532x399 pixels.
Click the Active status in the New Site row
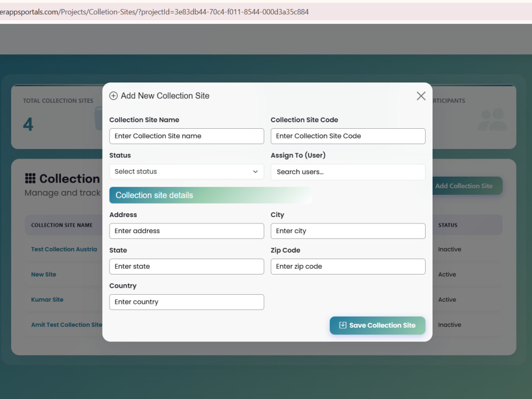[x=447, y=275]
